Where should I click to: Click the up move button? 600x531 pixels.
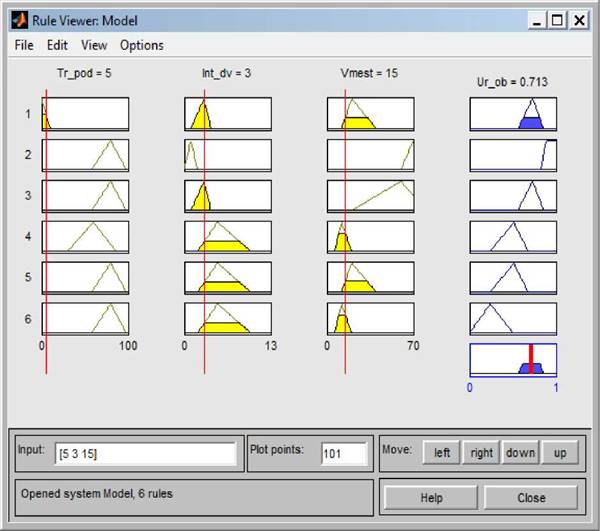560,453
